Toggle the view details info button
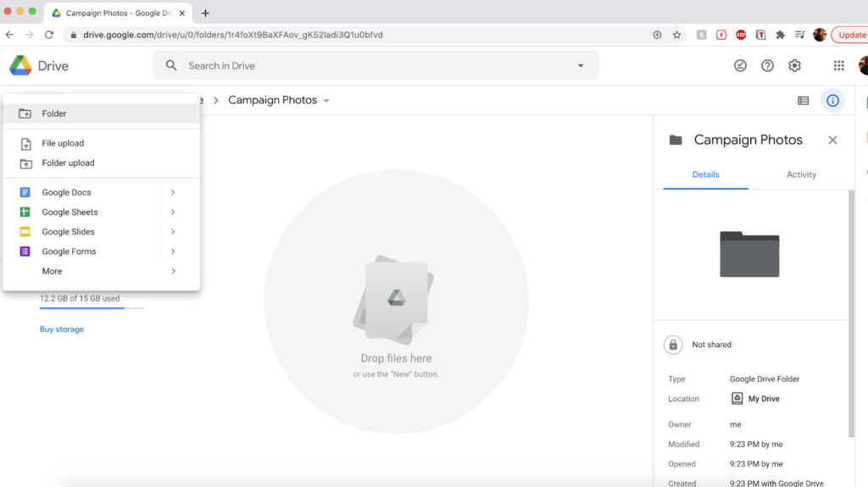This screenshot has height=487, width=868. [x=832, y=100]
